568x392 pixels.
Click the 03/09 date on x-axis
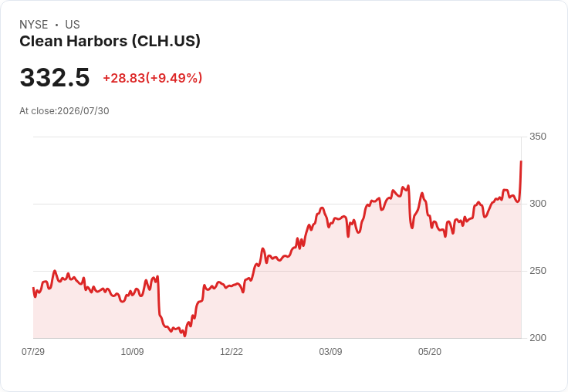[x=330, y=351]
